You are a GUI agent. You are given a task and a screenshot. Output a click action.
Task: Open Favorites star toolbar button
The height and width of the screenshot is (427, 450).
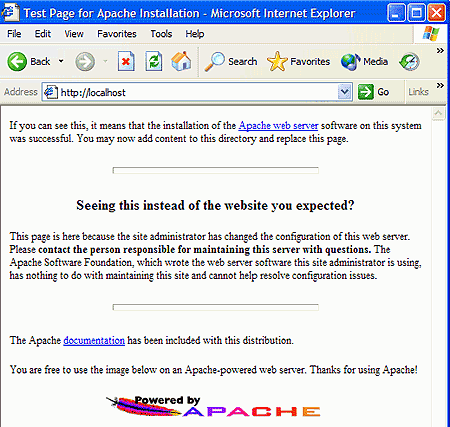(298, 62)
